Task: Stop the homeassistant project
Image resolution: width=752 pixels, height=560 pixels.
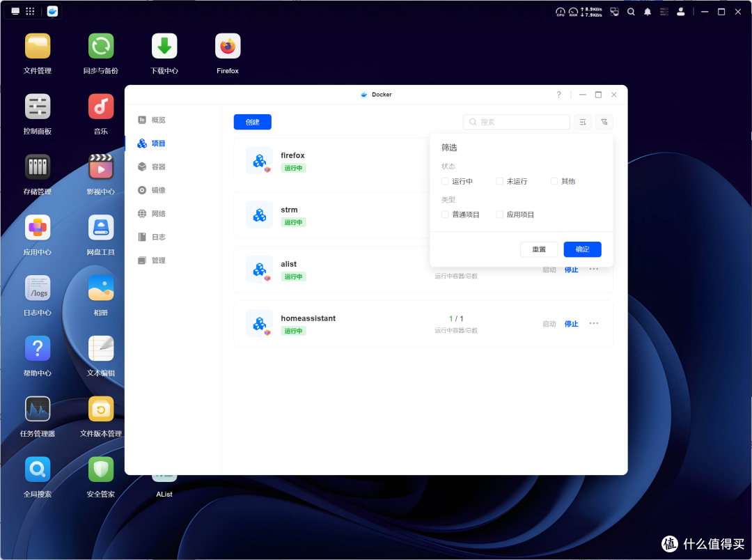Action: pos(571,324)
